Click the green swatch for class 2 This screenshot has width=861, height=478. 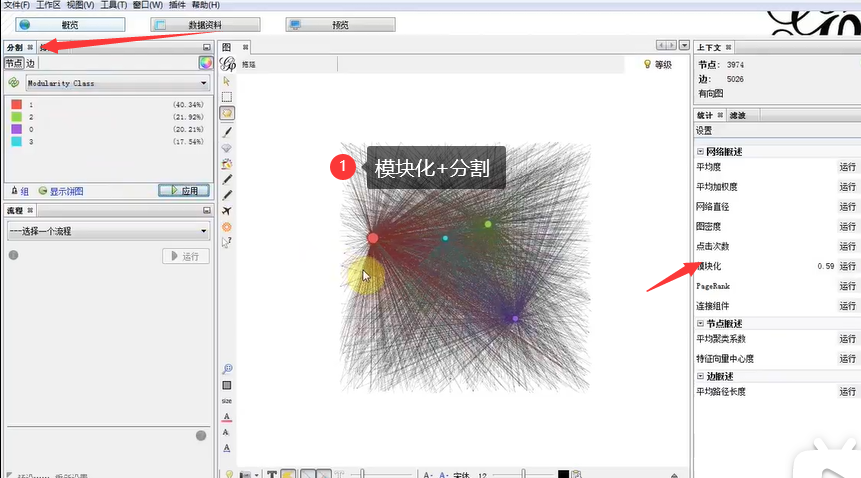tap(16, 116)
